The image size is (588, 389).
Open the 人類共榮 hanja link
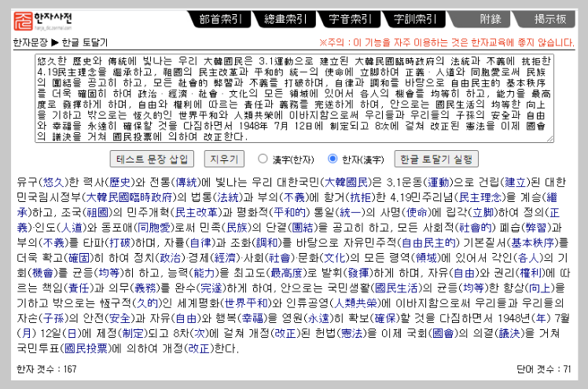[x=355, y=303]
